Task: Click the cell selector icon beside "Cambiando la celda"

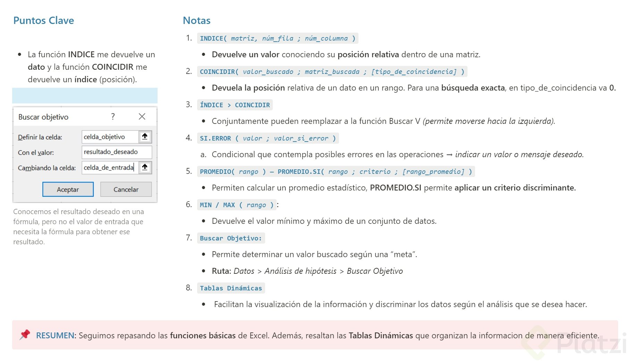Action: point(145,168)
